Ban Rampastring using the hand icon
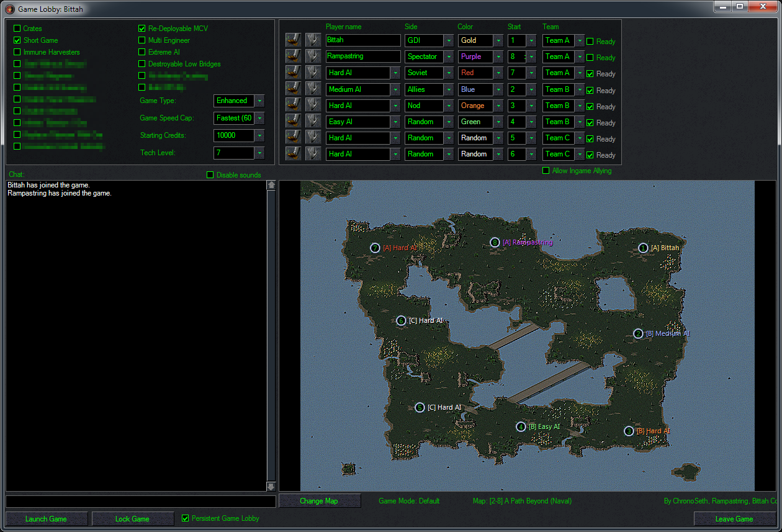 pyautogui.click(x=313, y=56)
